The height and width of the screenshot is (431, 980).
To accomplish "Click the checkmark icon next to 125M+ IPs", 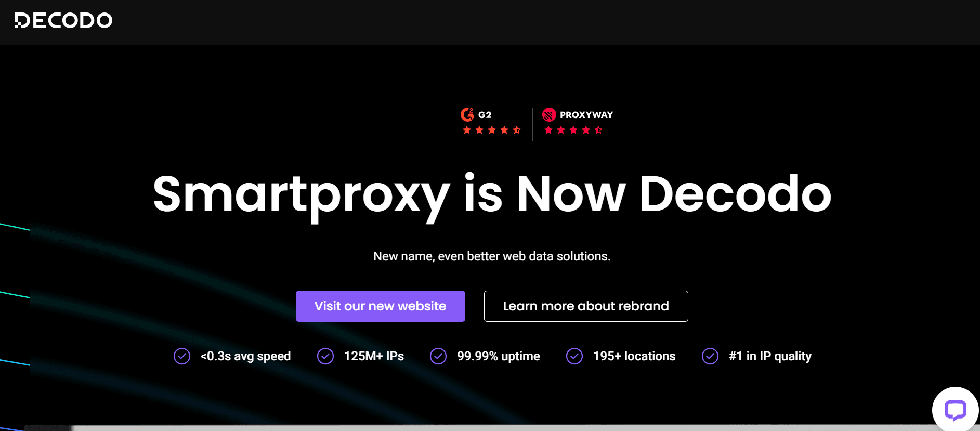I will (325, 356).
